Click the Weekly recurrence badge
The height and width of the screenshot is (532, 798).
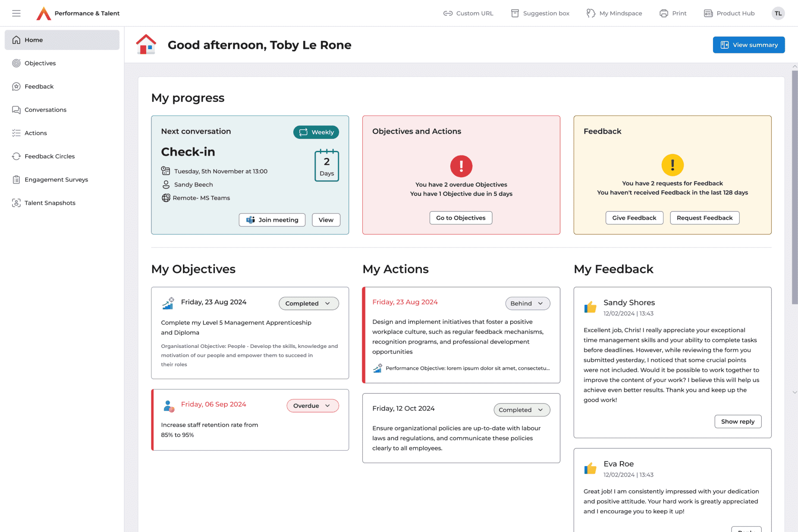(x=316, y=132)
